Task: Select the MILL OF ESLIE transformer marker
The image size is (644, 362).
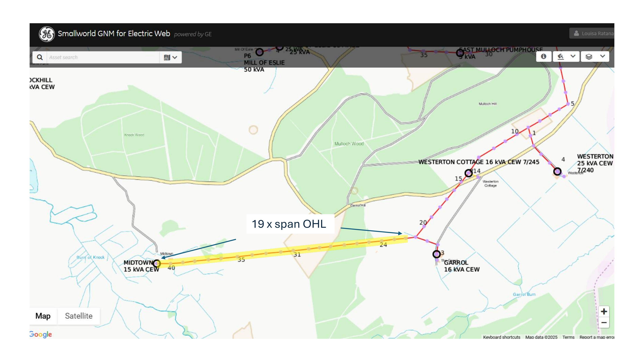Action: point(260,52)
